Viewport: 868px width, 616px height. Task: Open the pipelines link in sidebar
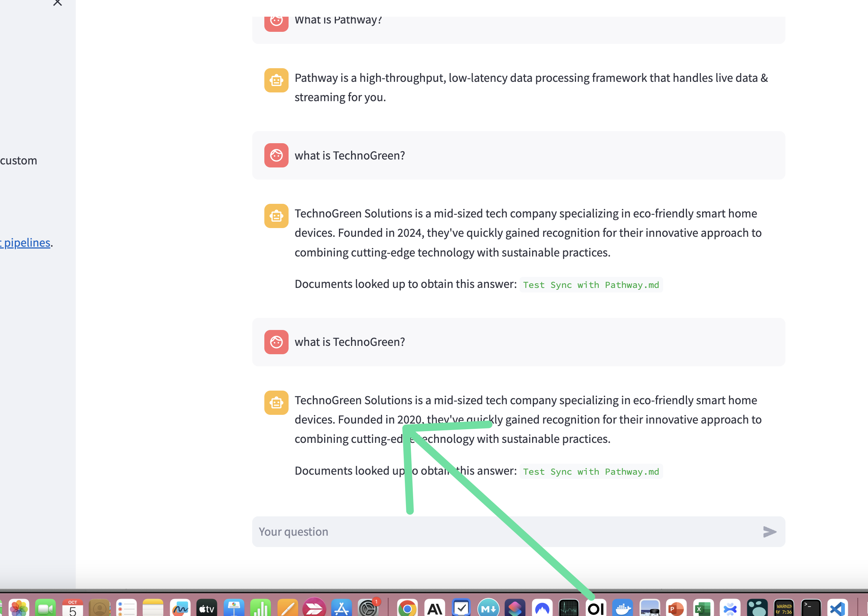tap(26, 242)
